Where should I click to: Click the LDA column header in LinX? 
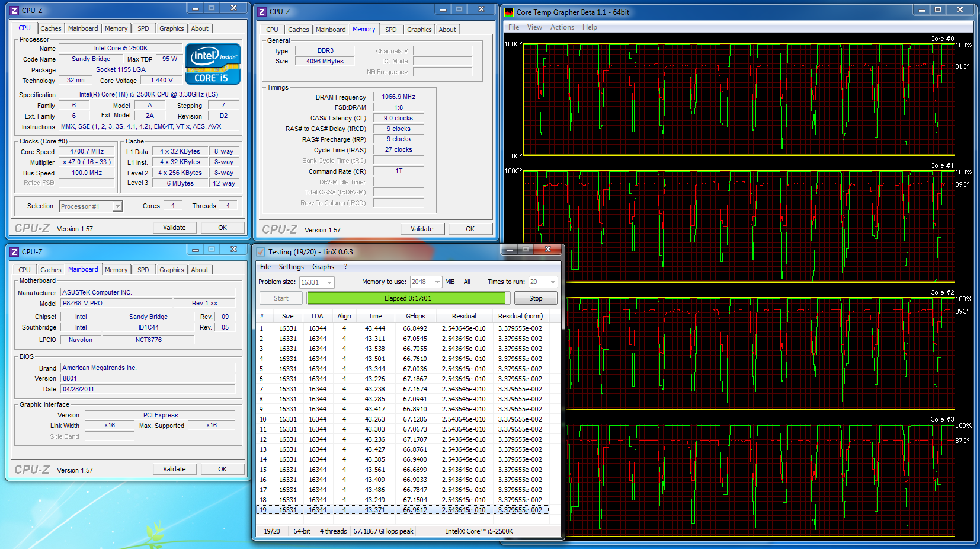(x=318, y=316)
